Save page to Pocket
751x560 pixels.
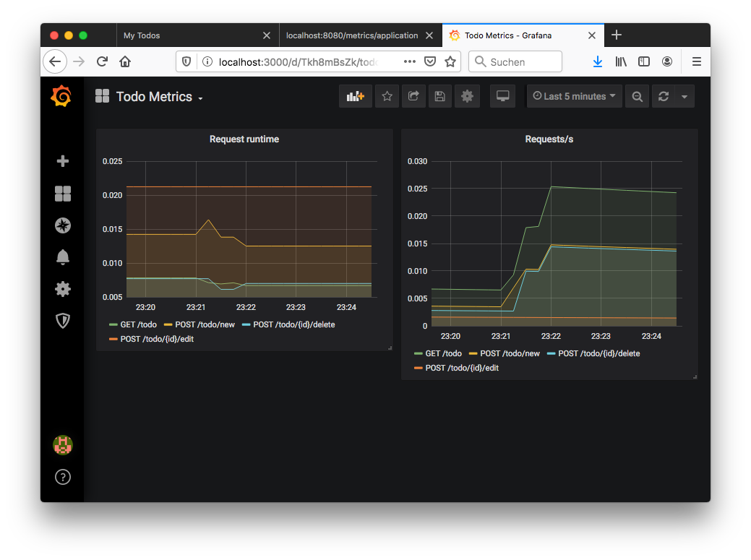[x=430, y=61]
